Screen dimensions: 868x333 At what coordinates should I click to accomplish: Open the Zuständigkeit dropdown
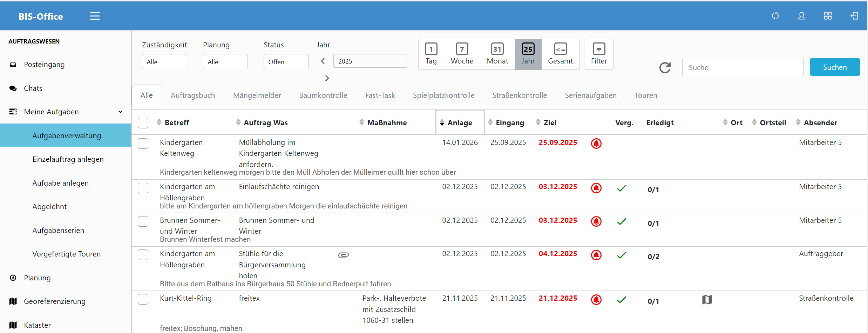click(164, 62)
